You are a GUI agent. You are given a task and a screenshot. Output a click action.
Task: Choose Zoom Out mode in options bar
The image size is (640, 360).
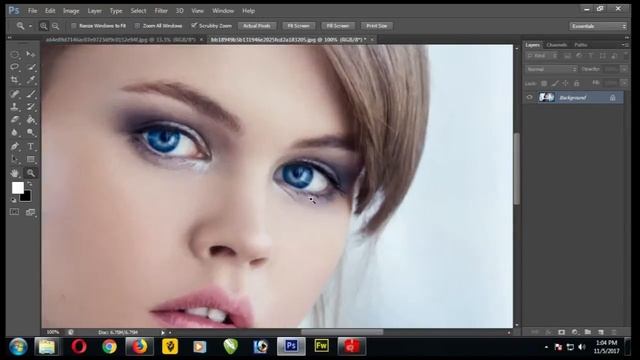pos(56,26)
